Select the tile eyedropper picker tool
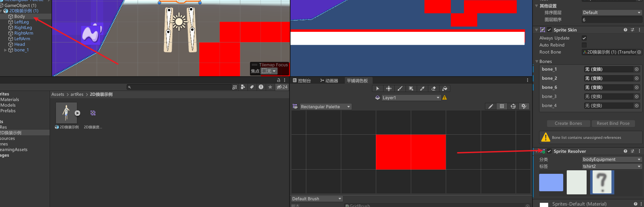The width and height of the screenshot is (644, 207). [x=422, y=88]
